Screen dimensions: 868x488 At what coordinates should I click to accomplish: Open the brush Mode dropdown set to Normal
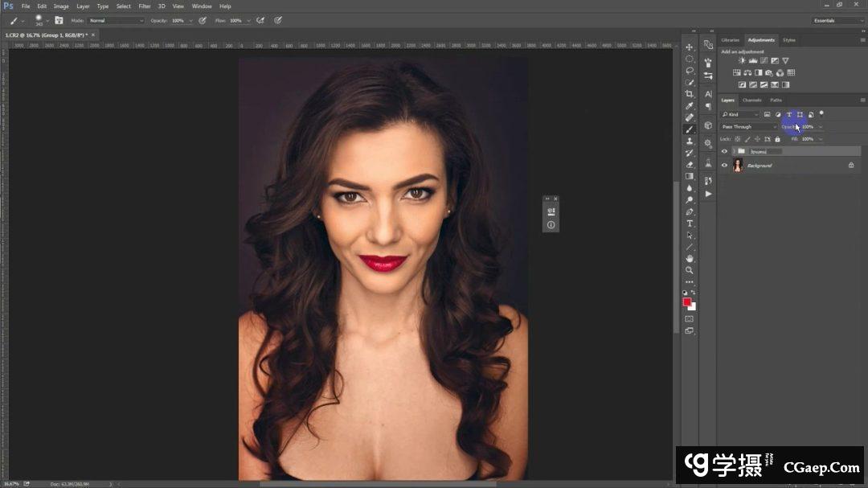click(x=116, y=20)
